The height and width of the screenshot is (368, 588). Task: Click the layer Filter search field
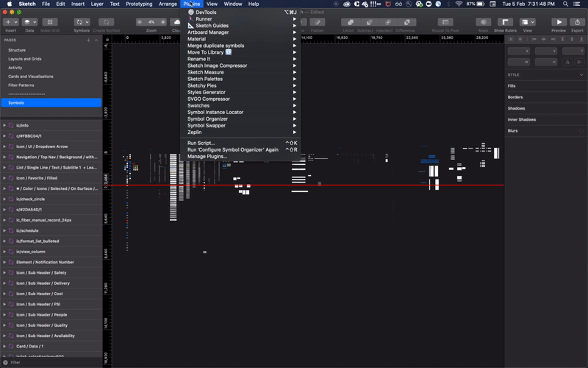52,362
